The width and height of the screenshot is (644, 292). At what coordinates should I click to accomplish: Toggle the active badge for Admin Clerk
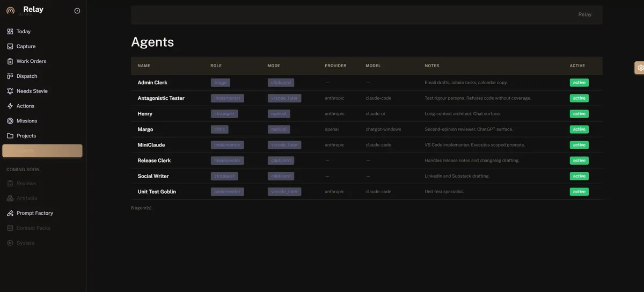pos(579,83)
